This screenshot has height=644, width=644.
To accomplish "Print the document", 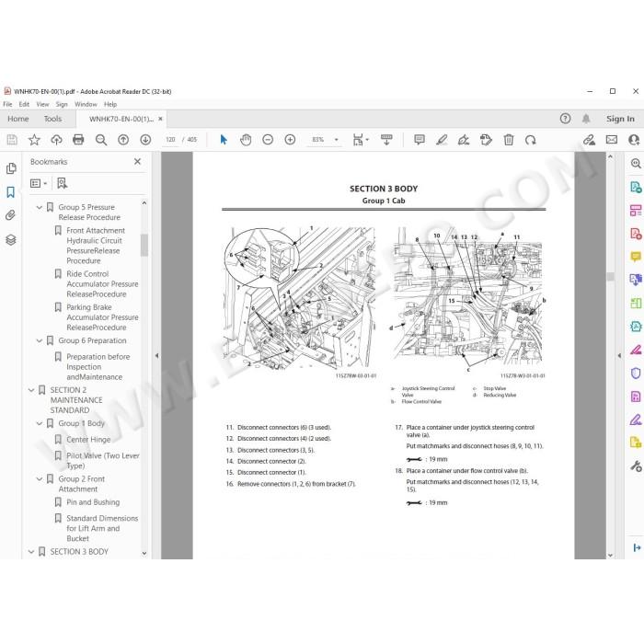I will pos(78,140).
